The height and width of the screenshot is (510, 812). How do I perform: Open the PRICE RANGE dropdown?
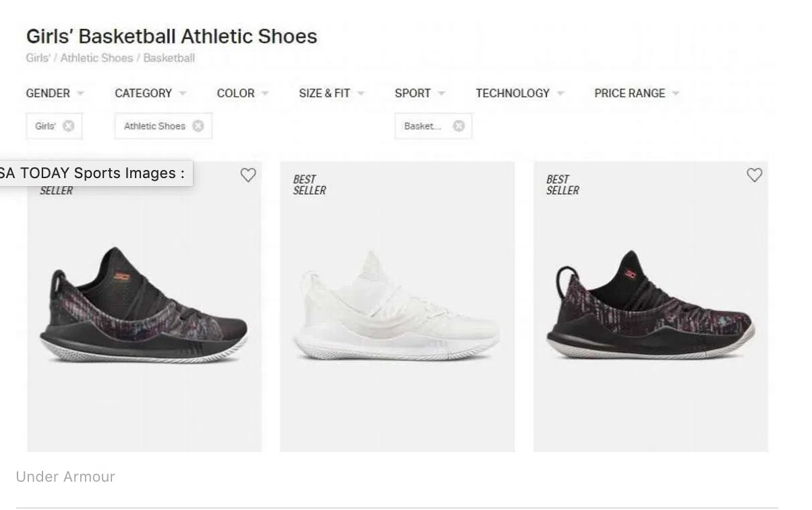coord(636,93)
